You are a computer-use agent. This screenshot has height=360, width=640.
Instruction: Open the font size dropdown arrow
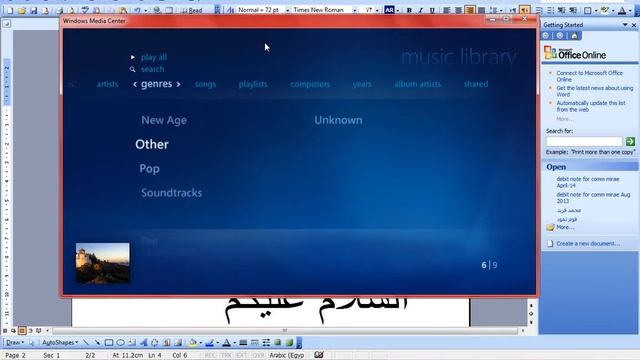[377, 10]
